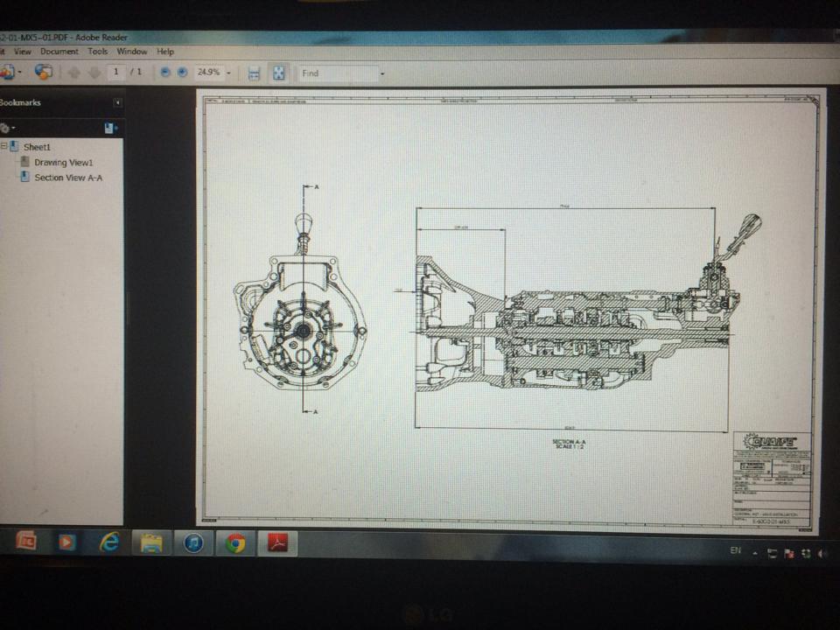Open the Tools menu
The width and height of the screenshot is (840, 630).
[97, 52]
